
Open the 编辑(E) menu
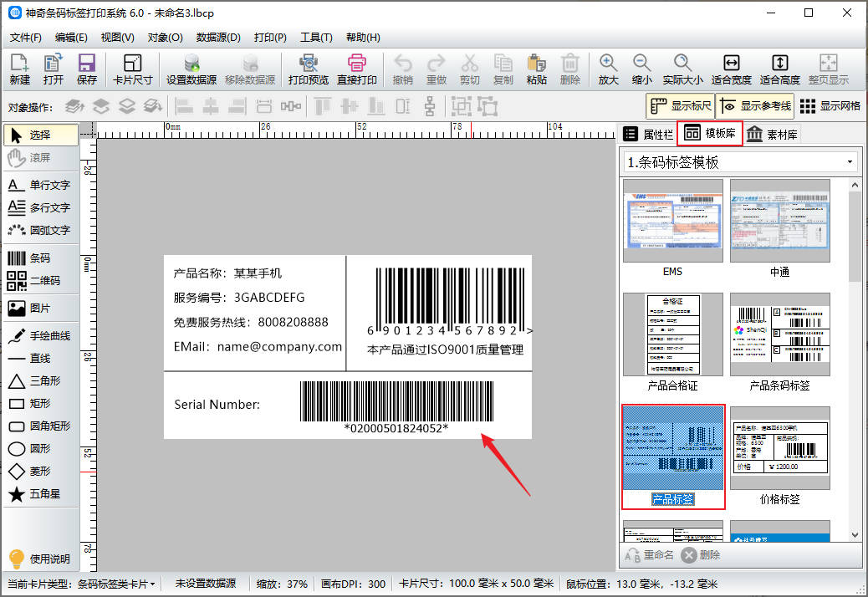[x=71, y=38]
